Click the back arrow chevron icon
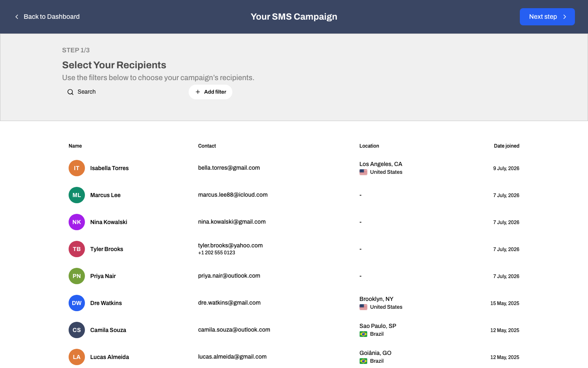The height and width of the screenshot is (368, 588). [17, 17]
